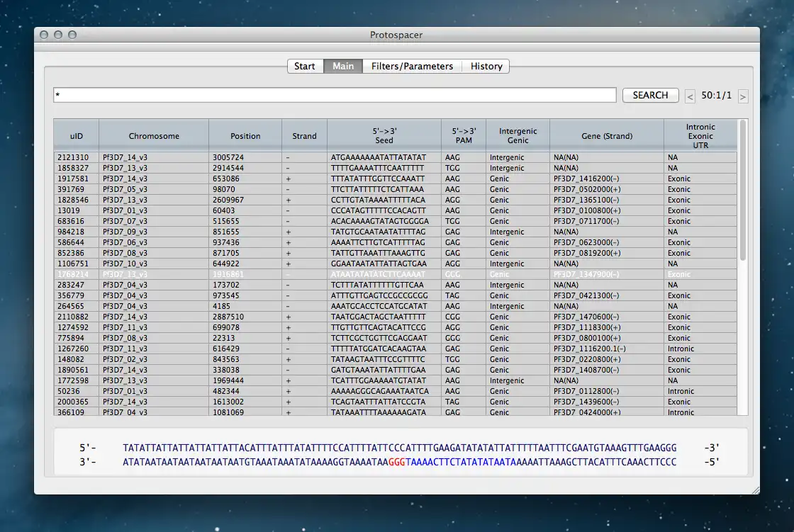This screenshot has height=532, width=794.
Task: Click seed ACACAAAAGTATAGTGGGGA cell
Action: tap(384, 221)
